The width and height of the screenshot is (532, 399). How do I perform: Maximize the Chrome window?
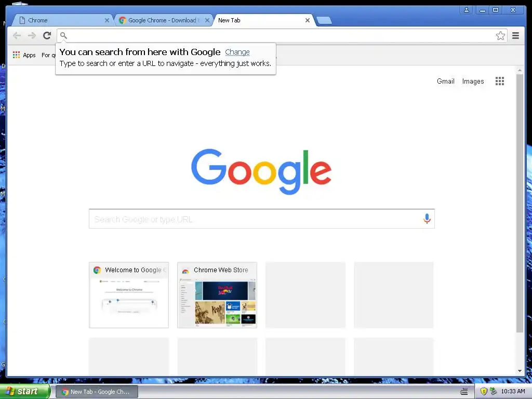point(496,10)
